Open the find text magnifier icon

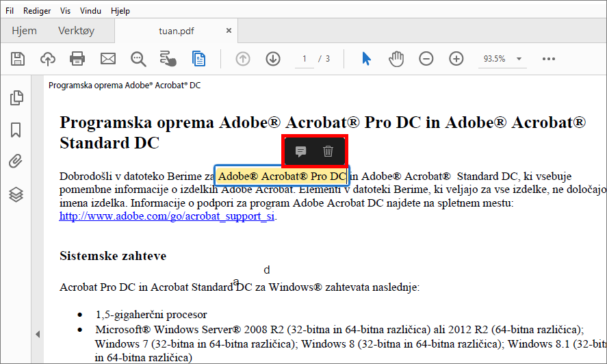(138, 60)
